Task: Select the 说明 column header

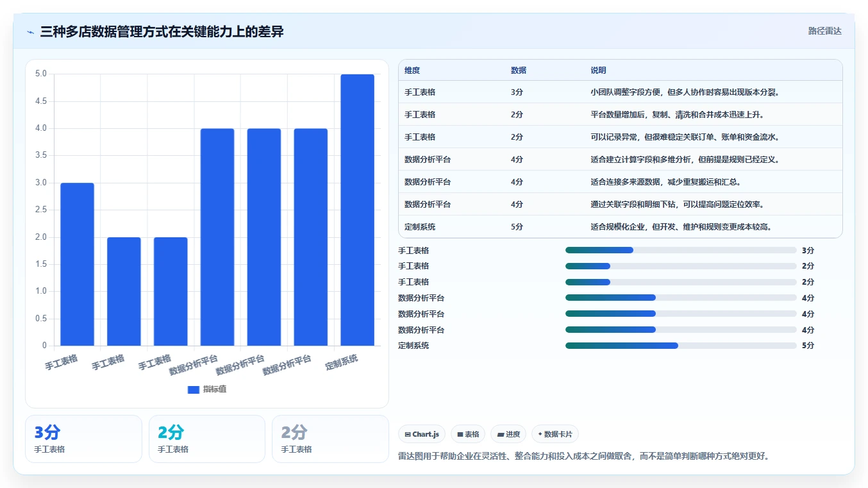Action: click(x=598, y=71)
